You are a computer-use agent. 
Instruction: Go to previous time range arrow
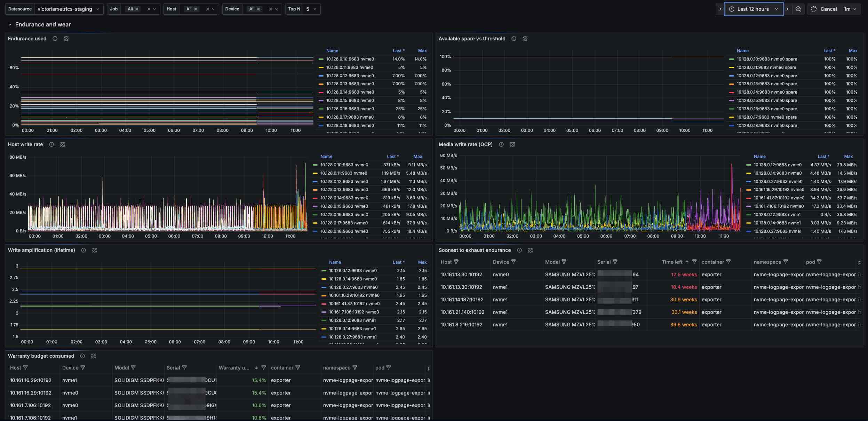coord(720,9)
